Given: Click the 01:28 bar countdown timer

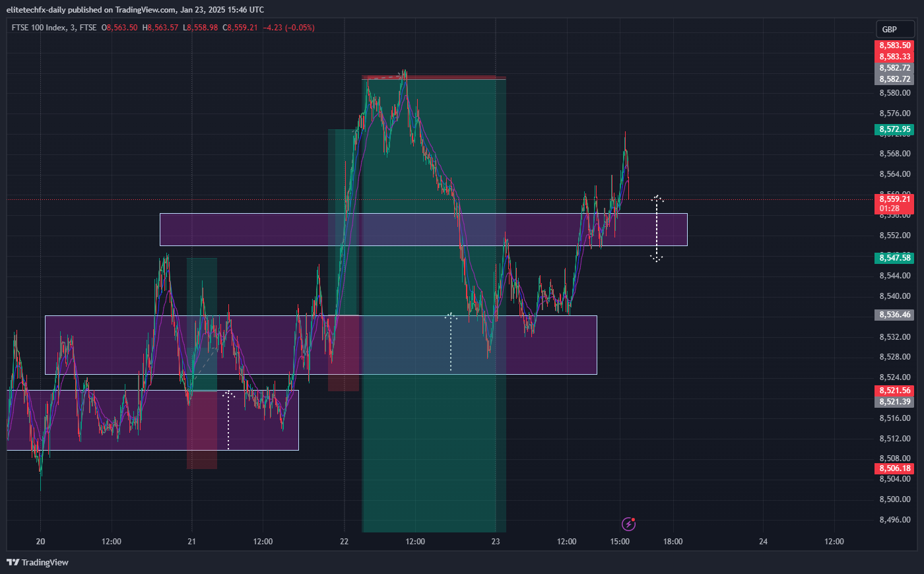Looking at the screenshot, I should pyautogui.click(x=889, y=208).
